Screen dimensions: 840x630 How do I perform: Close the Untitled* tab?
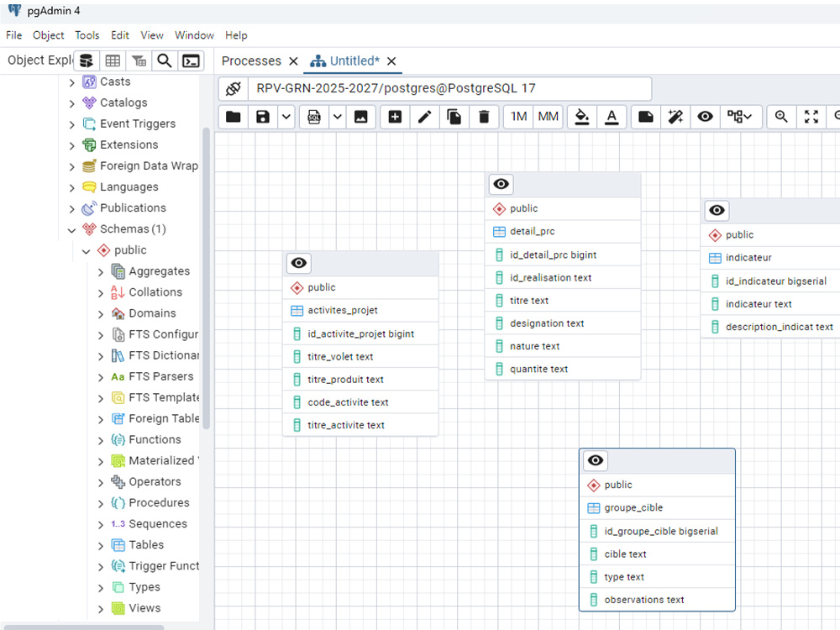point(391,61)
